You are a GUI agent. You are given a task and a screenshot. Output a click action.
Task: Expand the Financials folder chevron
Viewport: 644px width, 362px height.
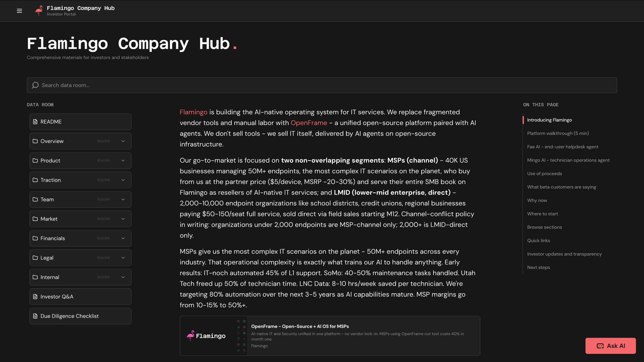123,238
